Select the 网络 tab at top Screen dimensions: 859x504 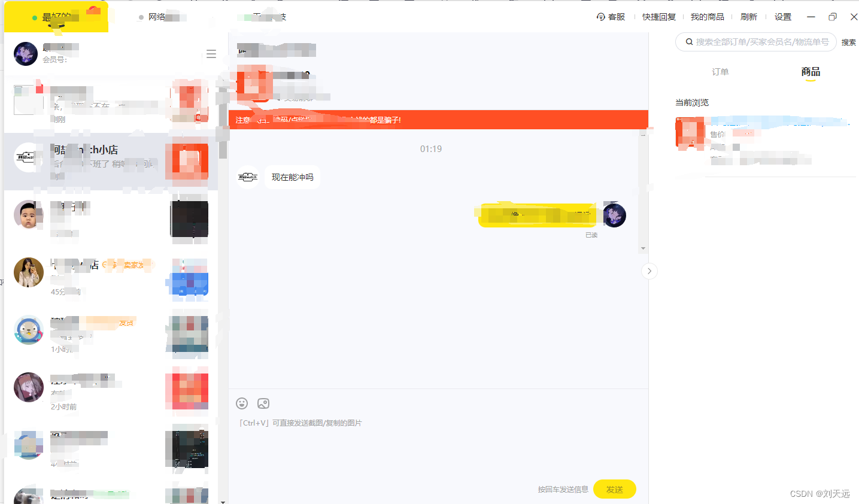pyautogui.click(x=162, y=17)
